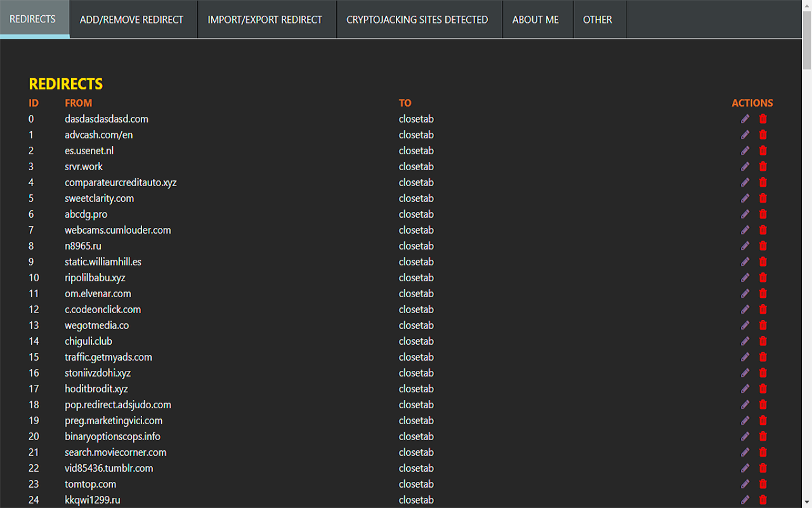Delete the advcash.com/en redirect
The image size is (812, 508).
pos(763,135)
